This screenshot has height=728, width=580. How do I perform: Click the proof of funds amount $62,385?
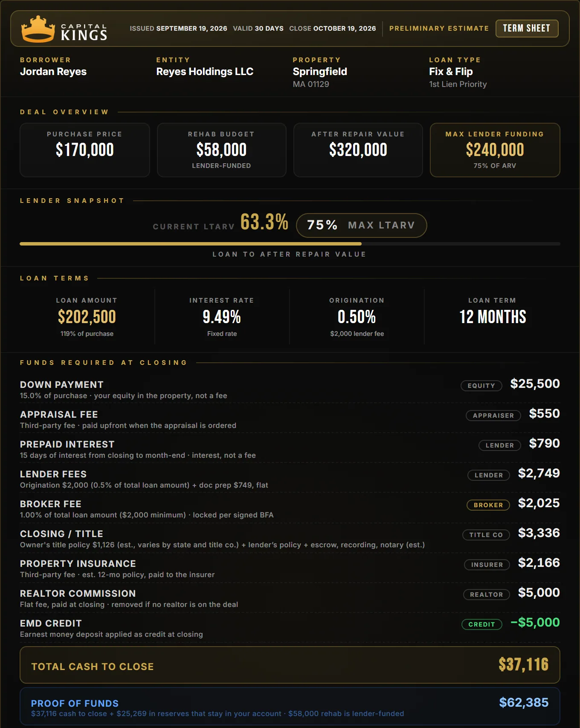coord(524,702)
